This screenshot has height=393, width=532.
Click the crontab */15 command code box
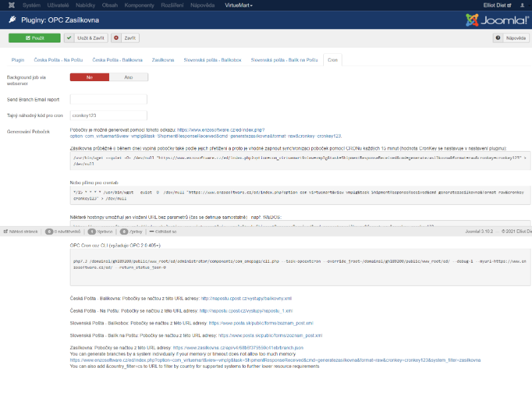[300, 195]
